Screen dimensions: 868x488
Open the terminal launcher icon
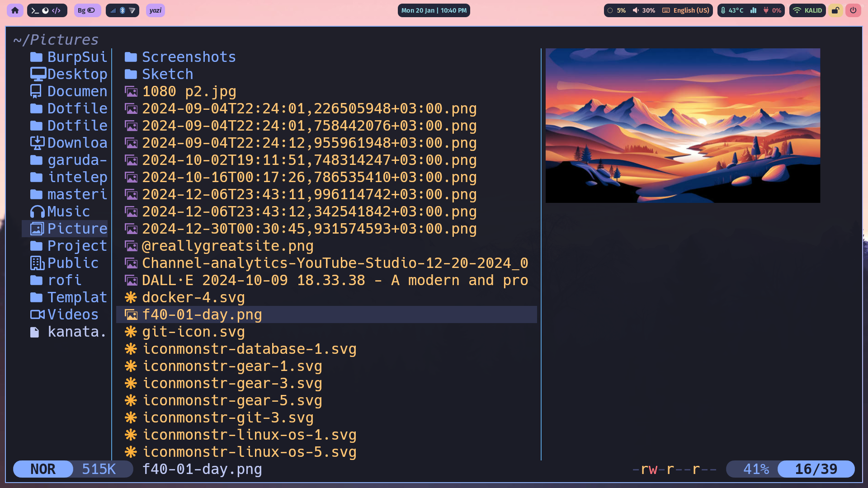click(35, 10)
